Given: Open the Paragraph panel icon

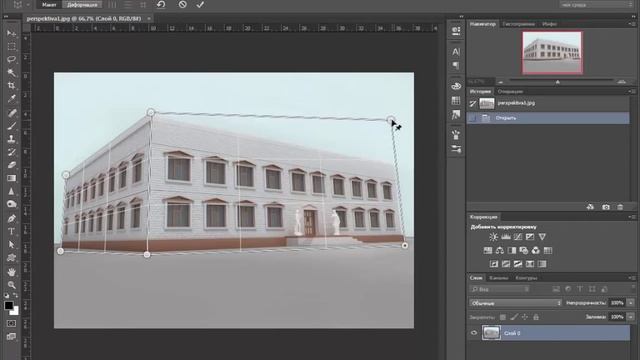Looking at the screenshot, I should click(x=456, y=66).
